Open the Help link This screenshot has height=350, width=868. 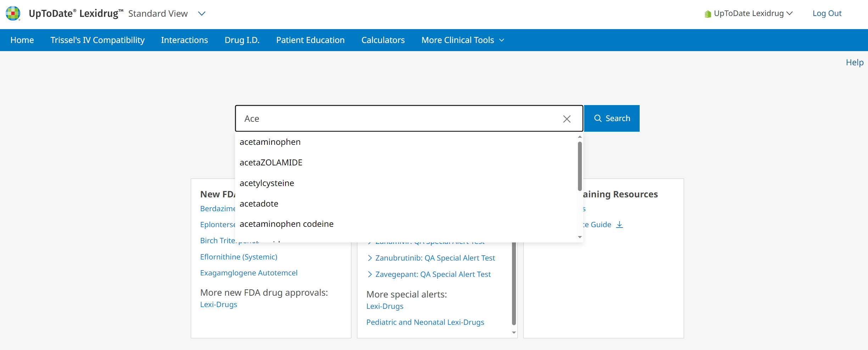coord(855,62)
